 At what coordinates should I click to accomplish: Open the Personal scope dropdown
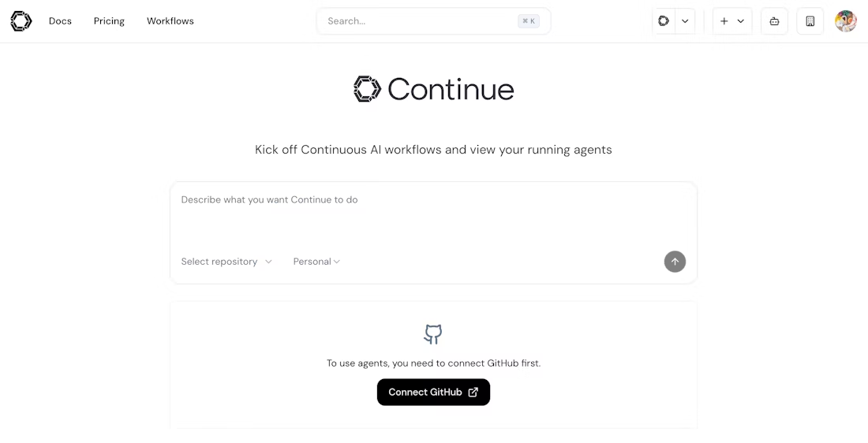click(x=316, y=262)
